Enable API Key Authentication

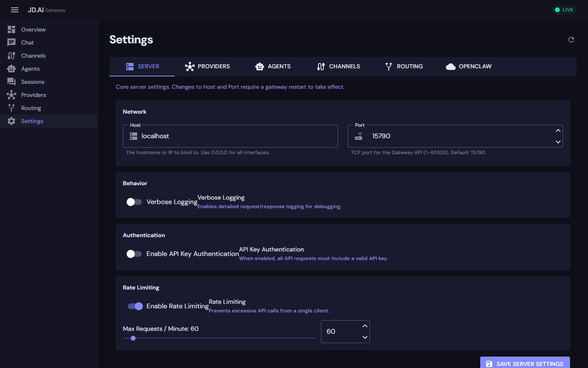[134, 254]
